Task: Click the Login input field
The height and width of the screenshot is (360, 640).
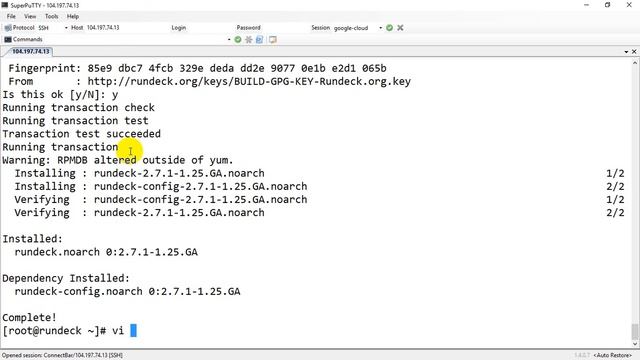Action: 210,28
